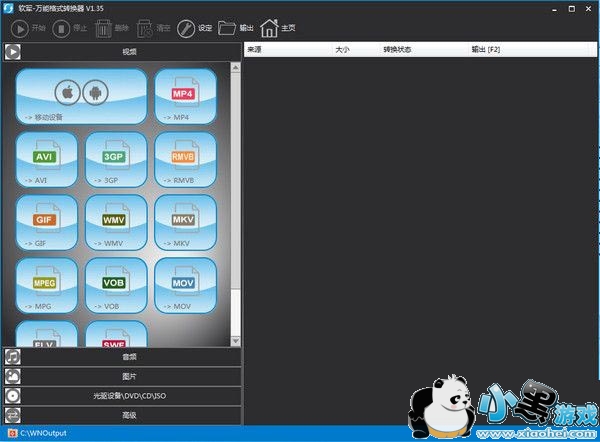The height and width of the screenshot is (442, 600).
Task: Click the 开始 (Start) toolbar button
Action: [28, 28]
